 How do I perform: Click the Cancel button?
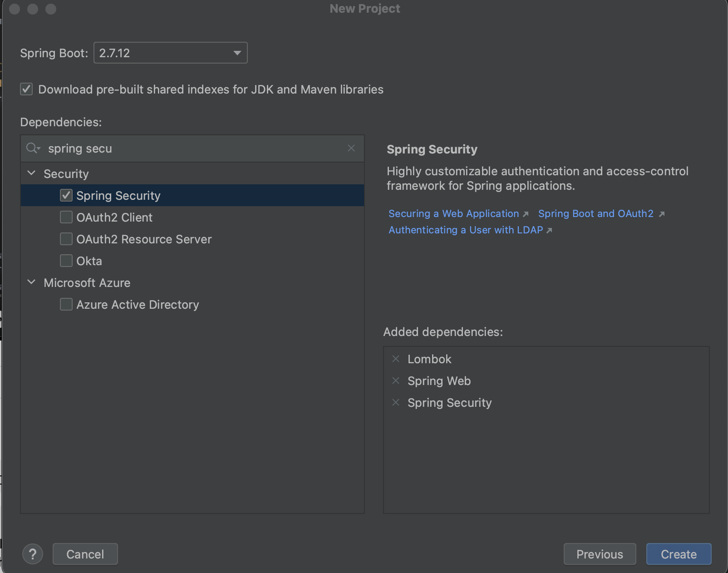tap(85, 554)
